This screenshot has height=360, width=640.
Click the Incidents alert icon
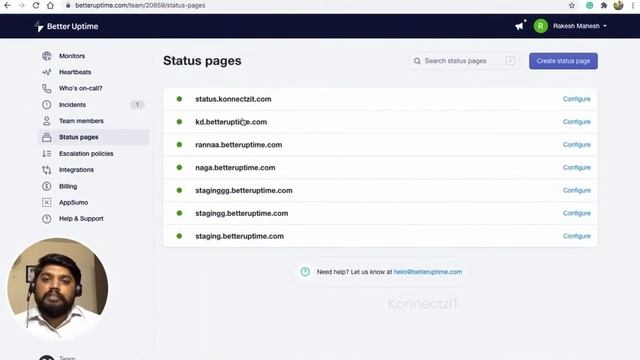(47, 104)
